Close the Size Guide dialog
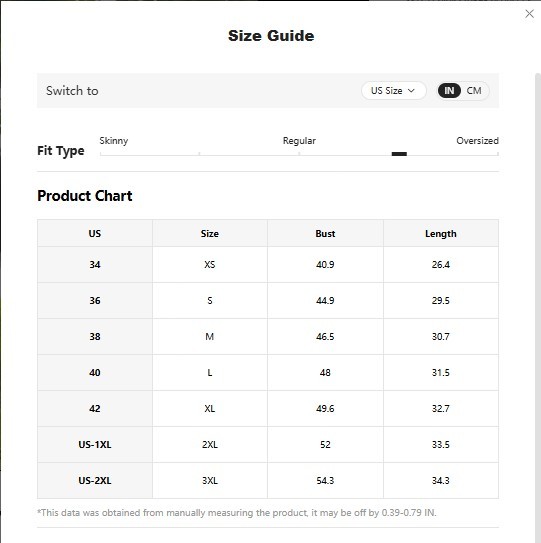Screen dimensions: 541x543 click(529, 14)
